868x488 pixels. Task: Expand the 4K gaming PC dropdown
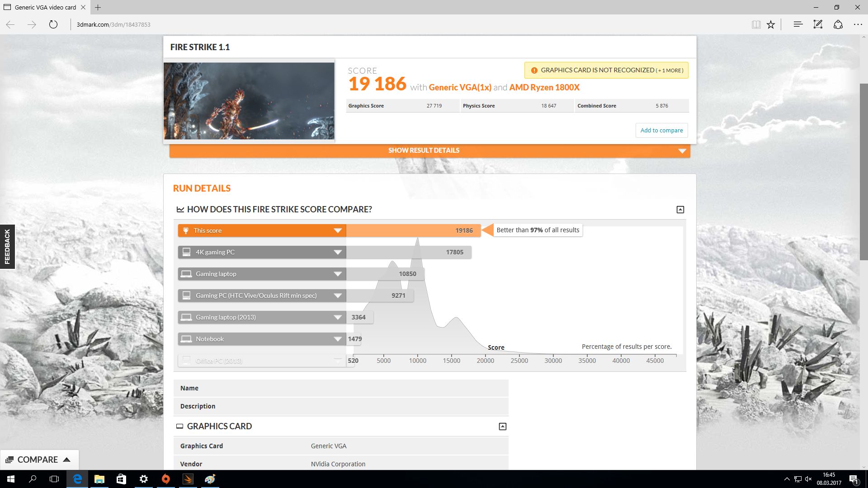(x=337, y=252)
